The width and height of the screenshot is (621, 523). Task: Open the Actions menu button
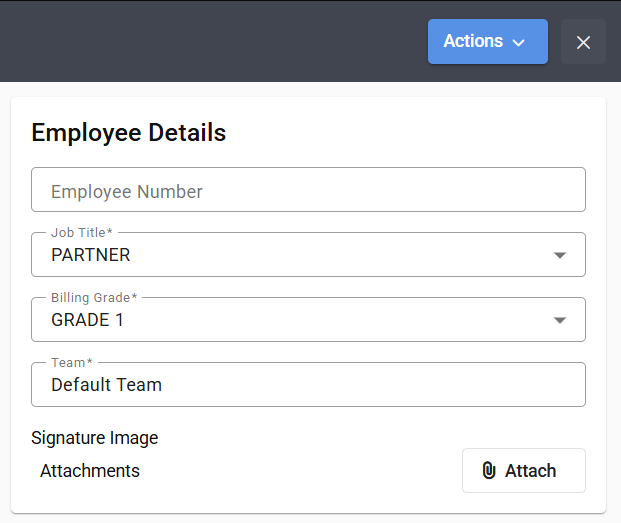pos(486,42)
